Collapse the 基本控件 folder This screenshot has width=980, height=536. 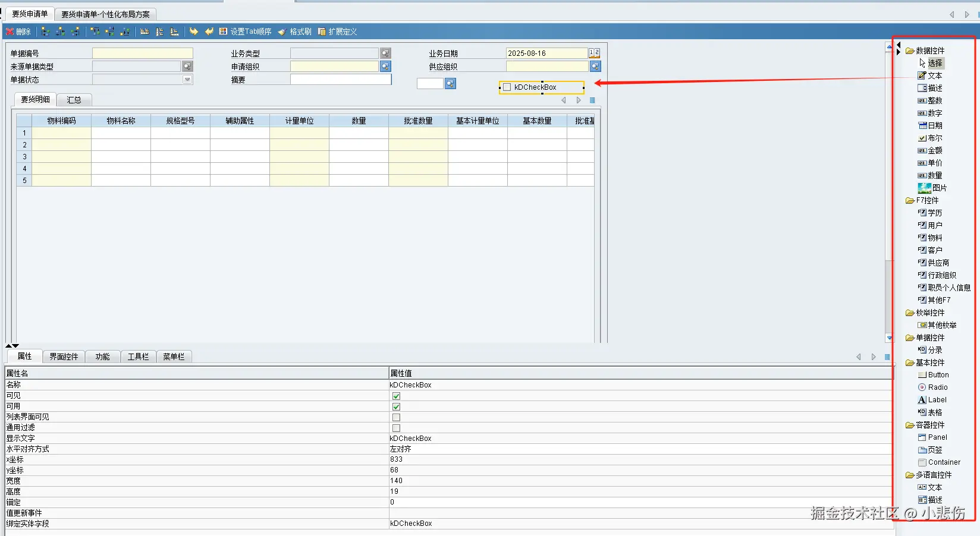click(910, 363)
